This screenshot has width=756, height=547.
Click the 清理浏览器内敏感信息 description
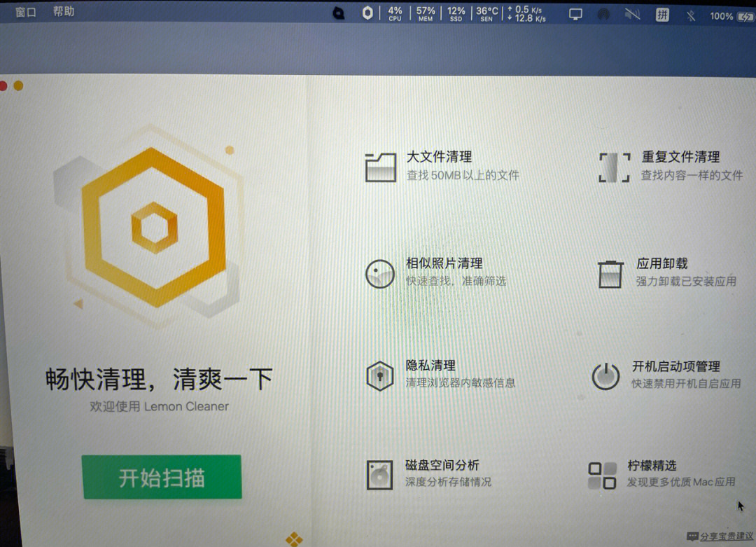[x=460, y=382]
